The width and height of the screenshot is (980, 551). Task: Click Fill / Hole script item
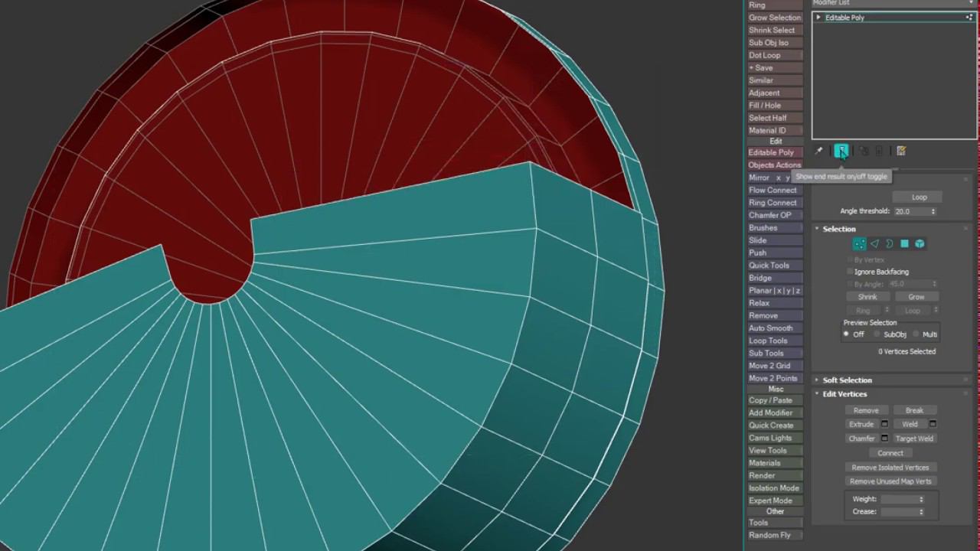[x=775, y=106]
